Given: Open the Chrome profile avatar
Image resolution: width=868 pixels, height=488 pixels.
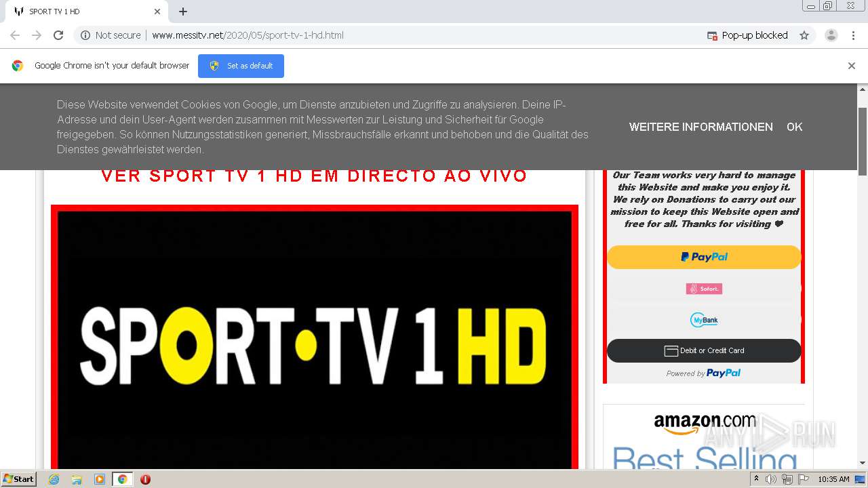Looking at the screenshot, I should [x=831, y=35].
